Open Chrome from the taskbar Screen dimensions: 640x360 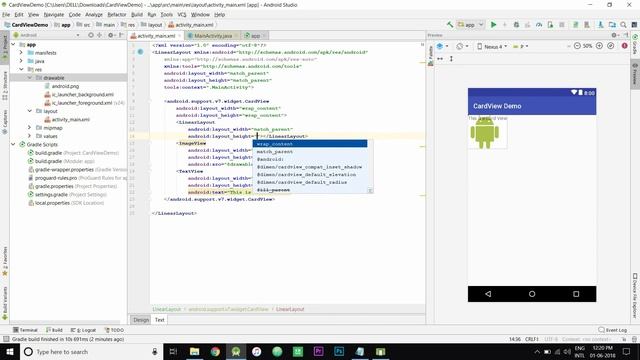pos(215,351)
